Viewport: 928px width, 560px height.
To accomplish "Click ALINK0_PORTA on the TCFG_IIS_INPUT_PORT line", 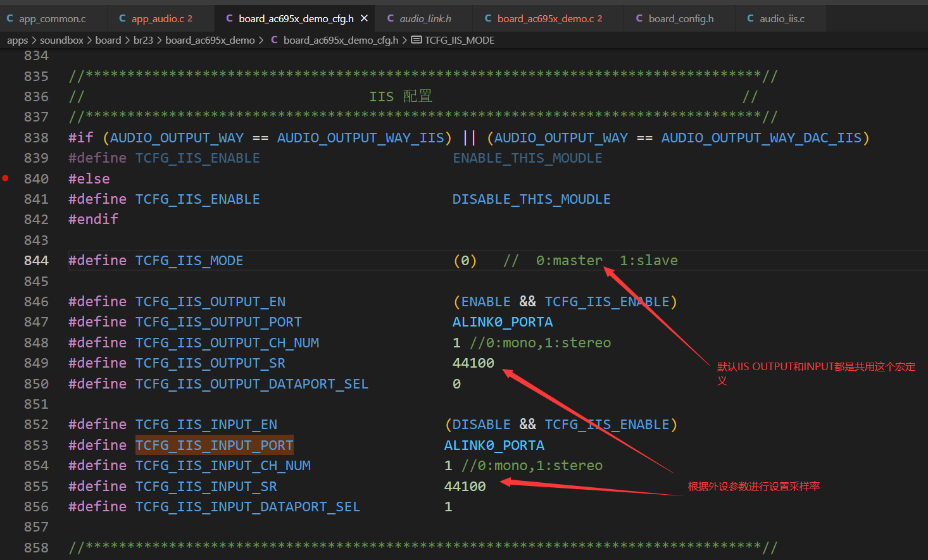I will [494, 445].
